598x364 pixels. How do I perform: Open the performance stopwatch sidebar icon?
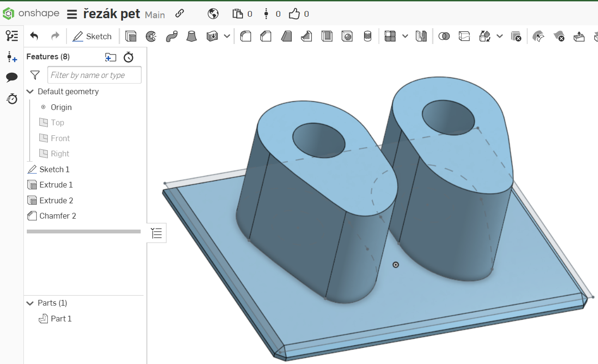point(12,99)
